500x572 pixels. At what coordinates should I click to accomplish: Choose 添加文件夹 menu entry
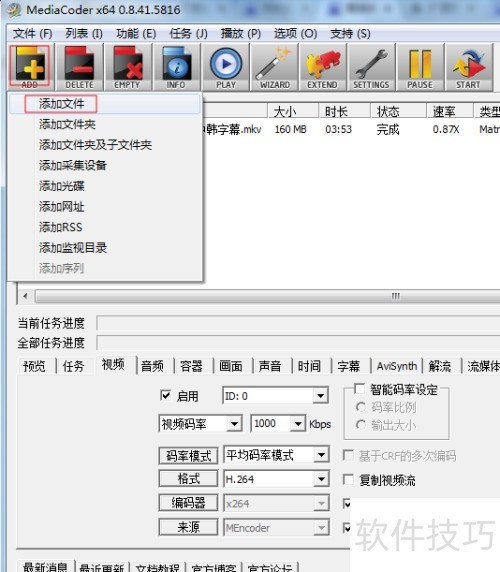coord(105,124)
